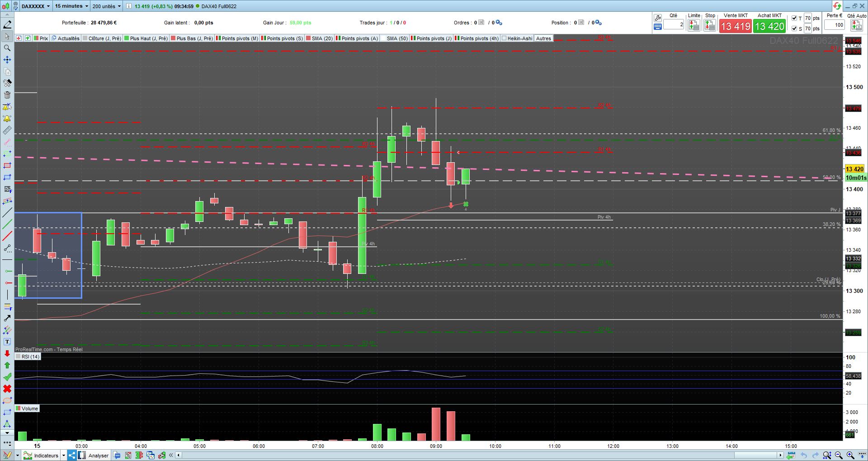Click the trash delete objects icon
This screenshot has width=868, height=461.
click(x=7, y=95)
